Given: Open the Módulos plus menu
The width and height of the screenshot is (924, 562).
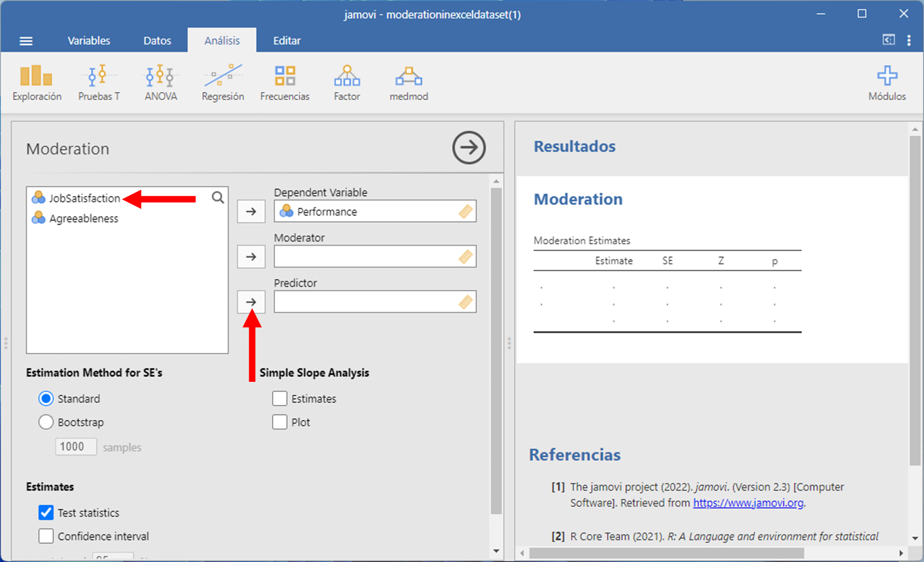Looking at the screenshot, I should [887, 83].
